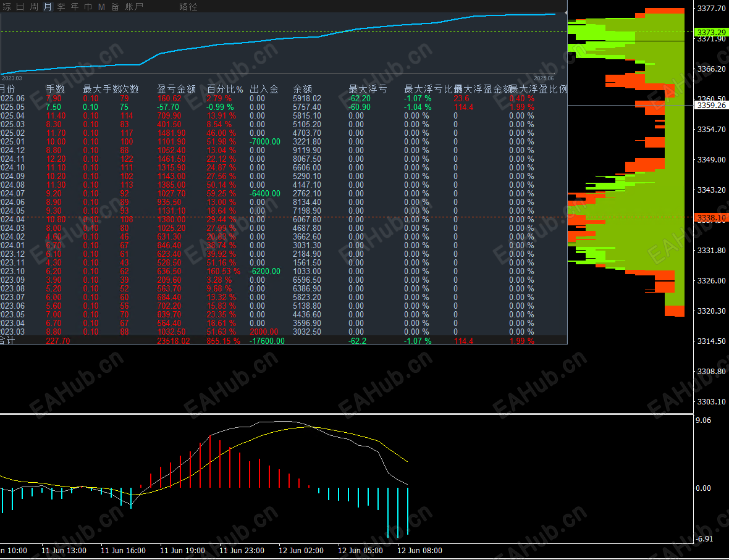This screenshot has width=729, height=560.
Task: Click the 12 Jun 08:00 time label
Action: [x=419, y=551]
